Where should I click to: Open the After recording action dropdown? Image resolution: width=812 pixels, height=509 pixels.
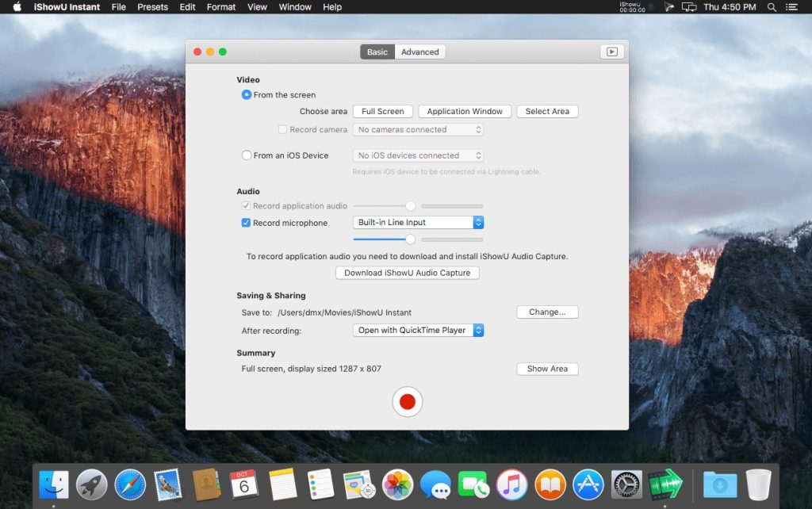tap(418, 330)
